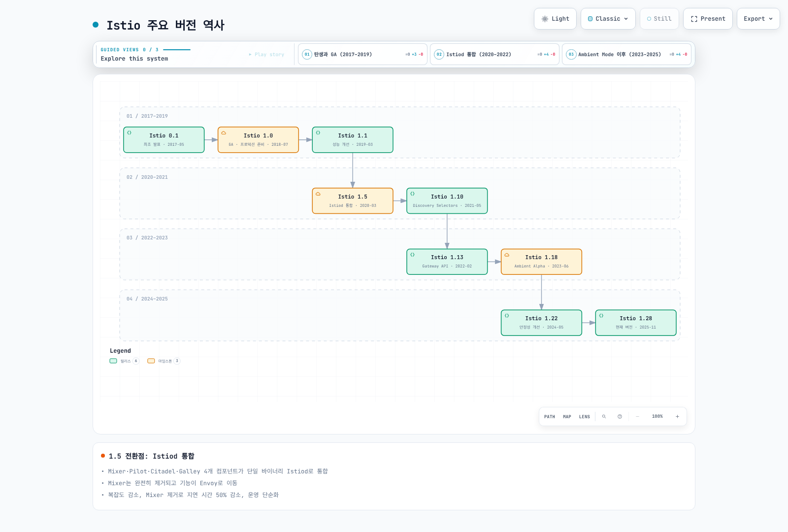Image resolution: width=788 pixels, height=532 pixels.
Task: Click the Guided Views progress bar
Action: (177, 50)
